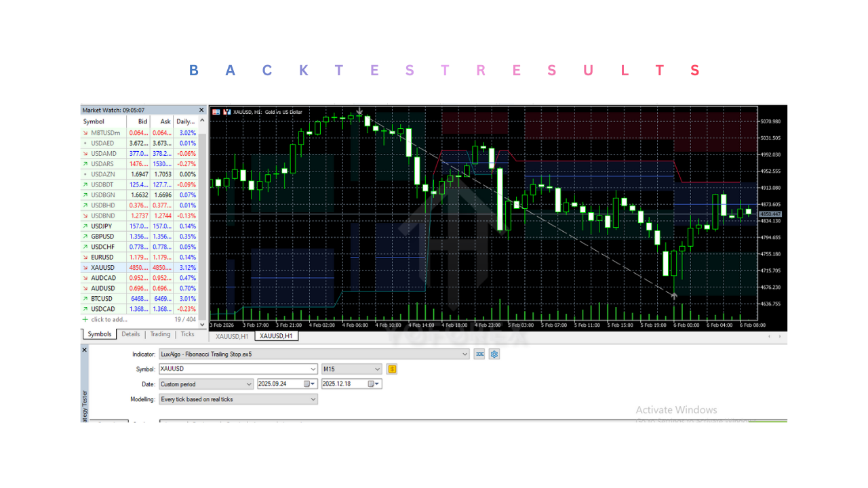
Task: Open the start date calendar picker icon
Action: pyautogui.click(x=307, y=384)
